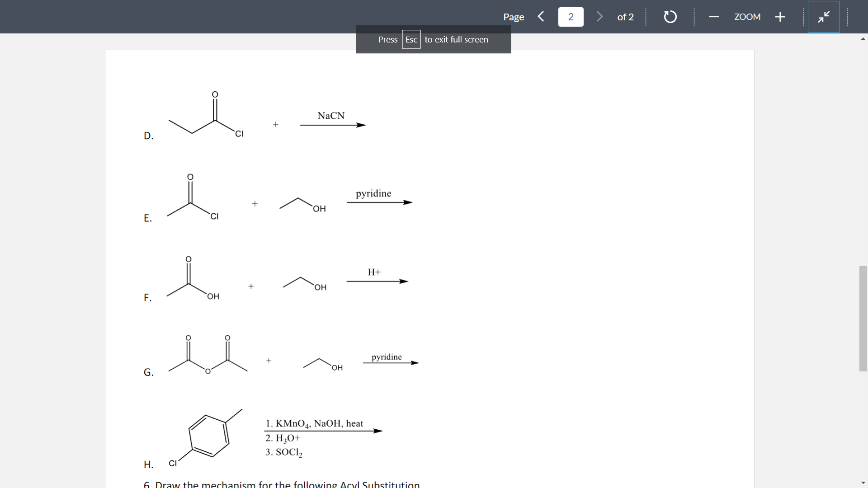Zoom out with the minus icon
The width and height of the screenshot is (868, 488).
[x=714, y=17]
